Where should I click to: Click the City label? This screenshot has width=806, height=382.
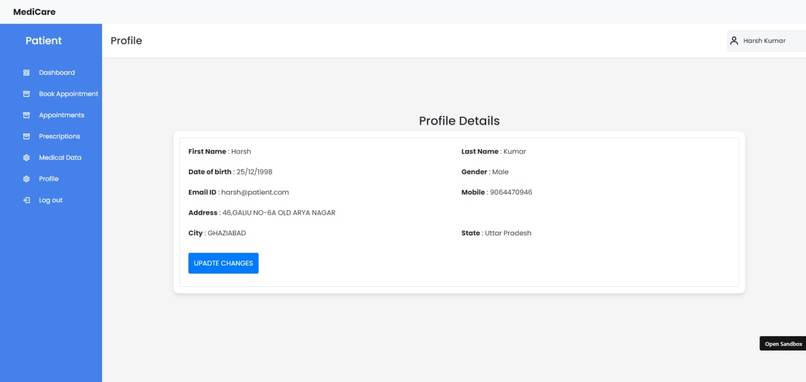click(195, 233)
